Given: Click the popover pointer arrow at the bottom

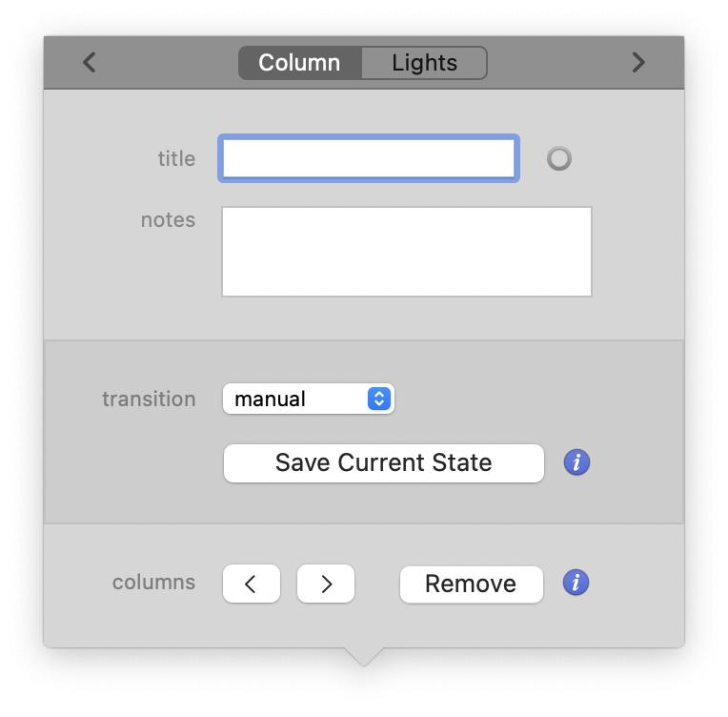Looking at the screenshot, I should [363, 656].
